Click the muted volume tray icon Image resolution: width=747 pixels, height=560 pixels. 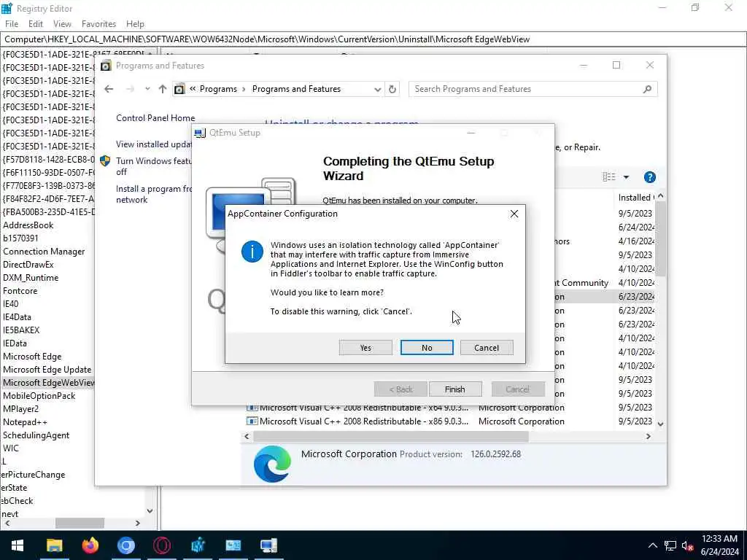[x=687, y=545]
